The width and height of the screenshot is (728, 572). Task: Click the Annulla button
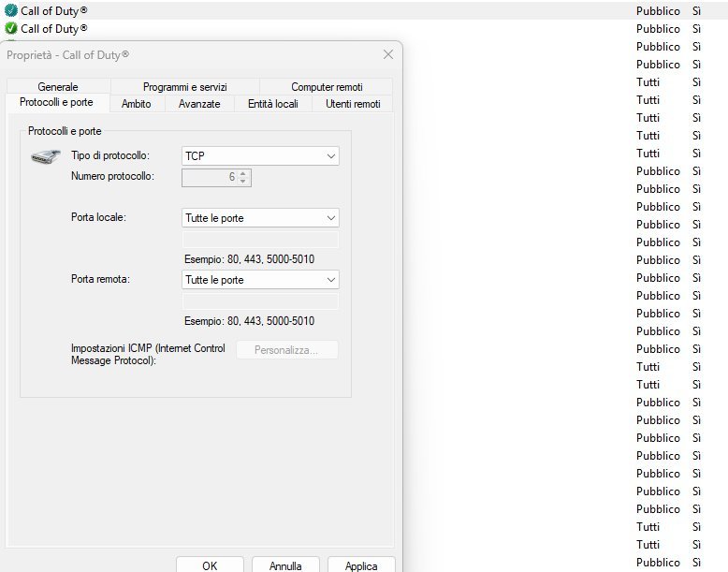(285, 565)
